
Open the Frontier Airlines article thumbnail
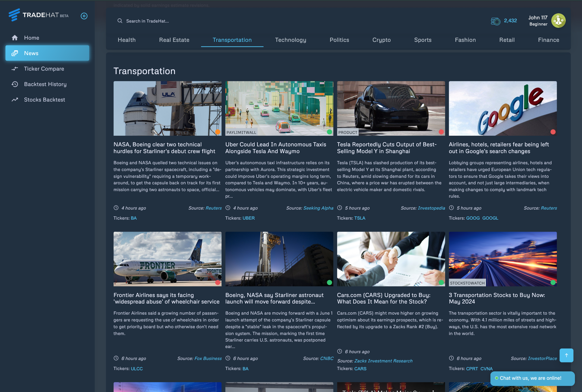[x=167, y=259]
